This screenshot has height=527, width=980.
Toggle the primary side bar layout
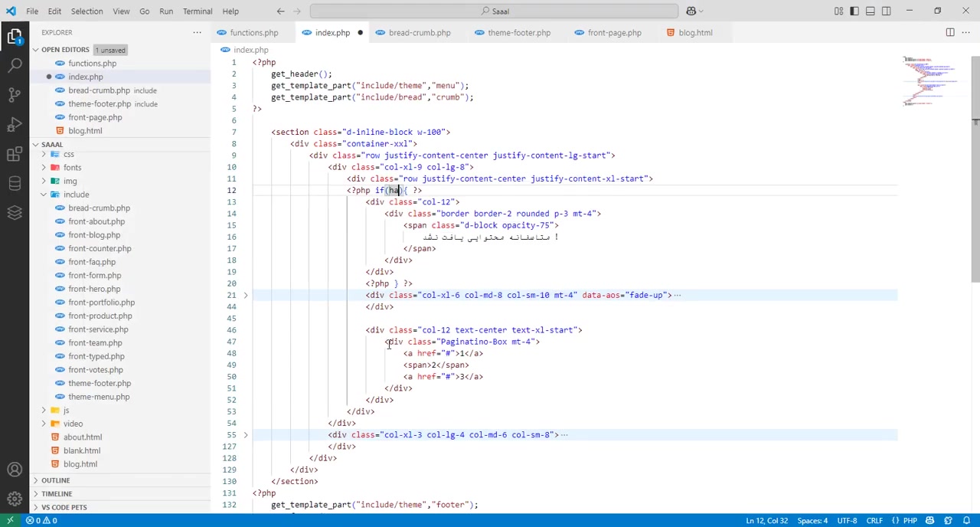click(x=854, y=11)
